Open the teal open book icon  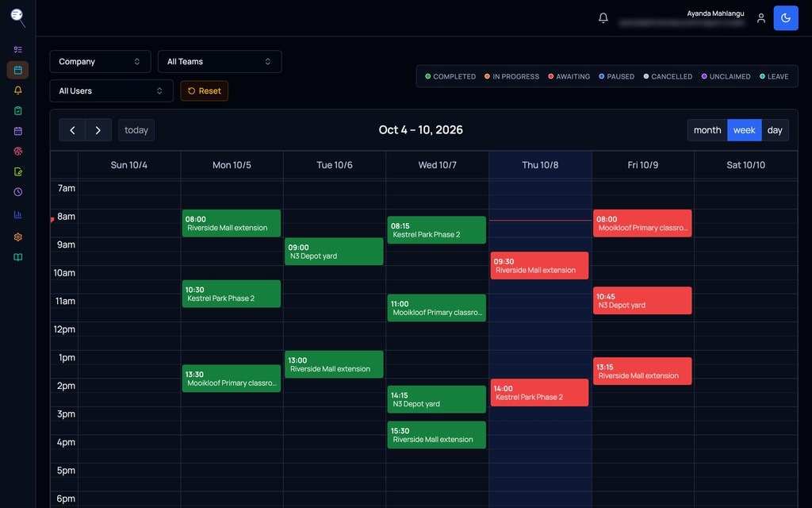[x=18, y=257]
